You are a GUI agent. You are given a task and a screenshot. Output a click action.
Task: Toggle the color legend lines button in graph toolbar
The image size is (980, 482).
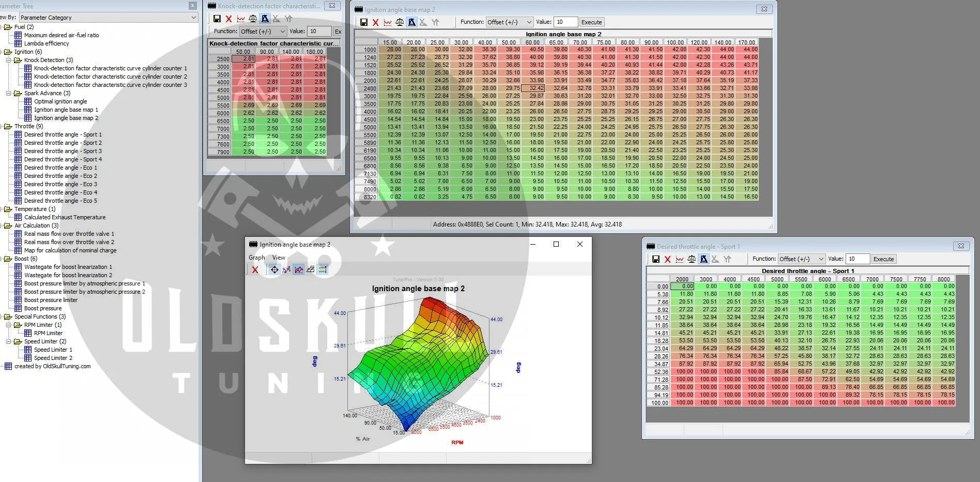(322, 269)
